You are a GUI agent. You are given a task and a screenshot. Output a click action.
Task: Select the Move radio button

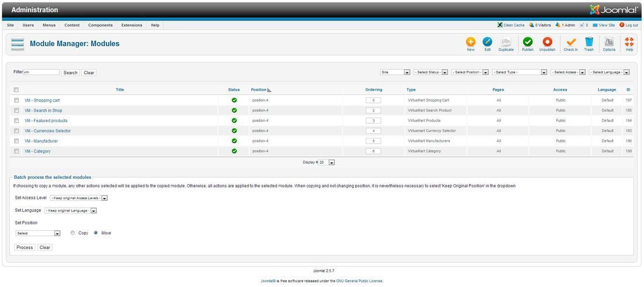95,233
